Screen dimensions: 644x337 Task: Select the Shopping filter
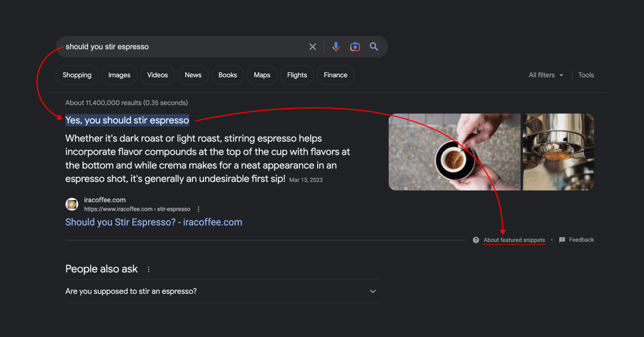tap(77, 75)
